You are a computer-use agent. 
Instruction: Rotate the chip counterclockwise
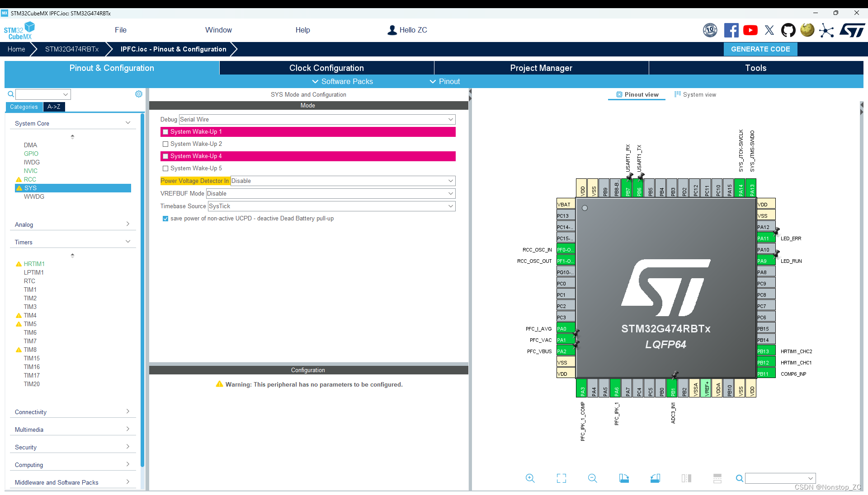click(x=656, y=478)
